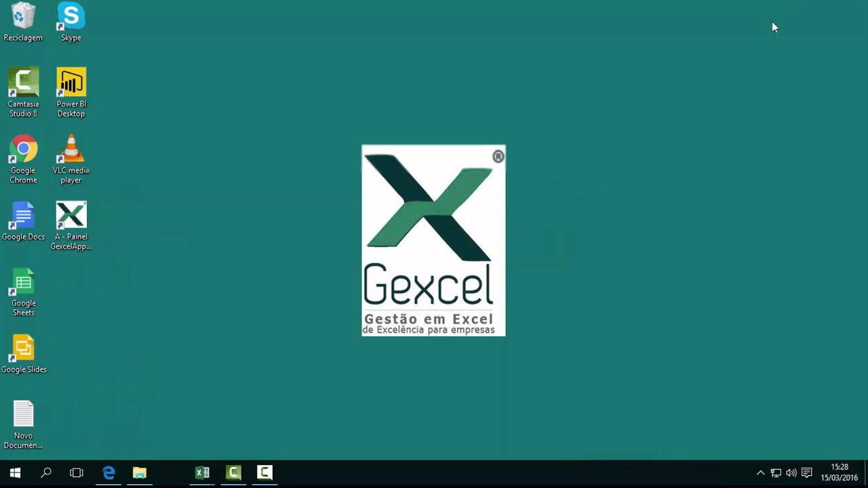Viewport: 868px width, 488px height.
Task: Select the A - Painel GexcelApp desktop shortcut
Action: pyautogui.click(x=71, y=226)
